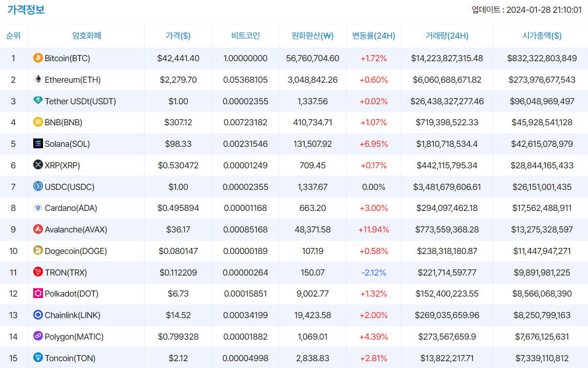
Task: Select Solana change rate +6.95%
Action: (x=374, y=144)
